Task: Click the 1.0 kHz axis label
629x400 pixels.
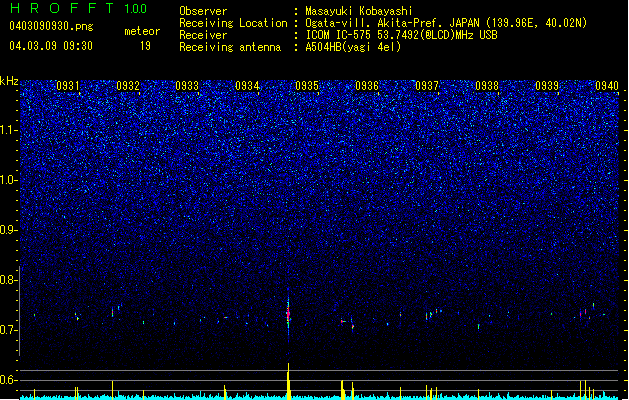Action: (x=9, y=180)
